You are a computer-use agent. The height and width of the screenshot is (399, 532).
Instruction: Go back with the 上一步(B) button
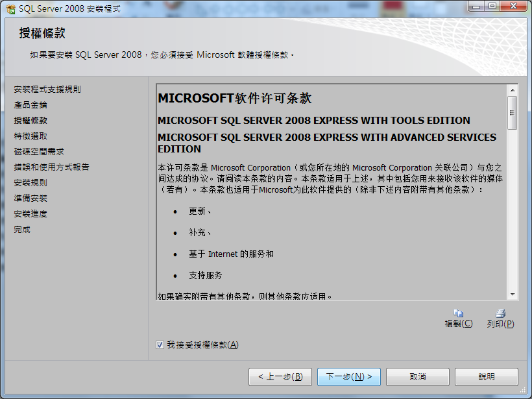click(280, 376)
